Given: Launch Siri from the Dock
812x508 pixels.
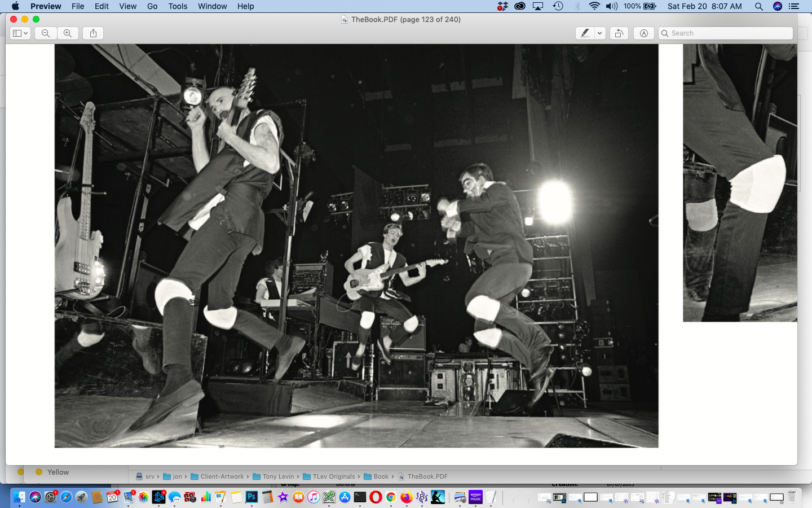Looking at the screenshot, I should click(x=35, y=497).
